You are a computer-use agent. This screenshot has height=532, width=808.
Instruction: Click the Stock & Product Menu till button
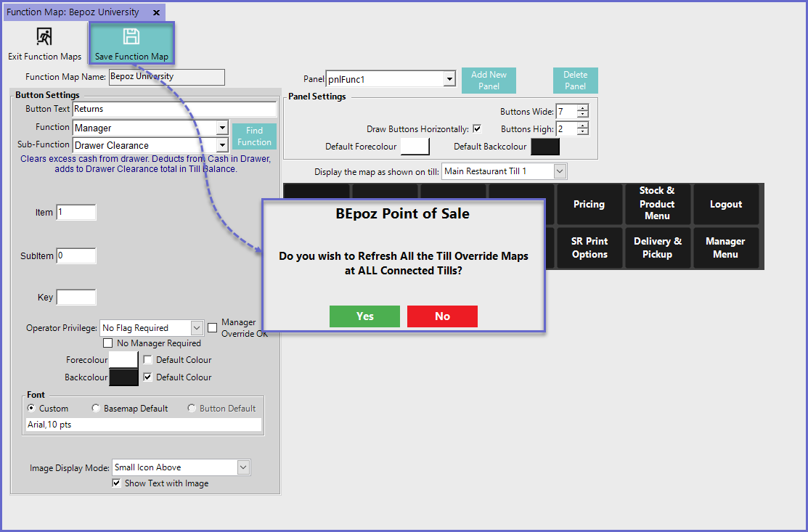pyautogui.click(x=657, y=204)
